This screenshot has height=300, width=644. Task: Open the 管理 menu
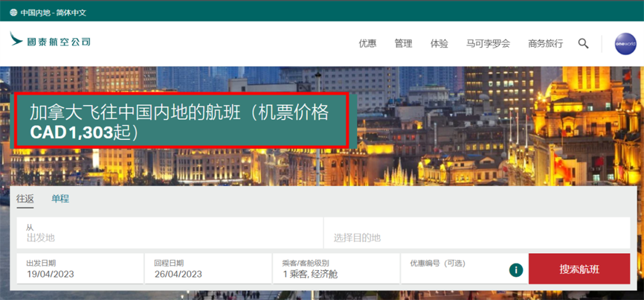click(403, 44)
